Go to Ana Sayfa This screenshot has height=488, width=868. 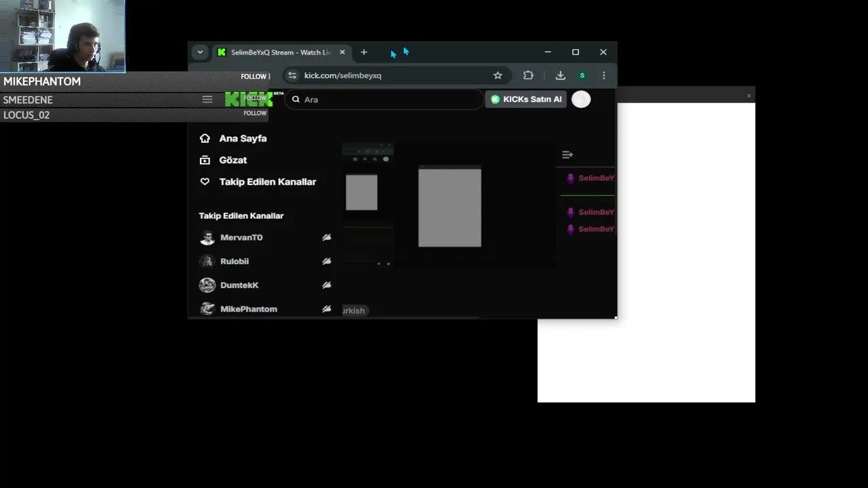tap(243, 138)
